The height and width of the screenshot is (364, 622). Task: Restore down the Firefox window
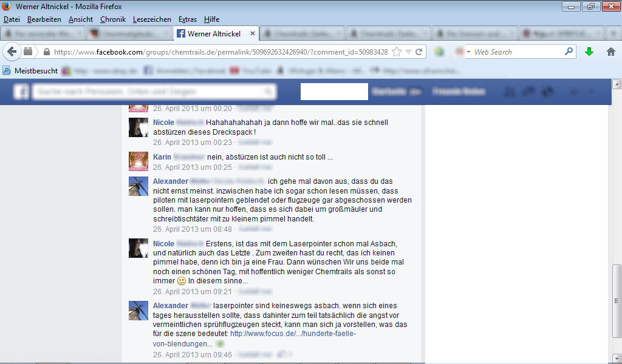tap(591, 6)
